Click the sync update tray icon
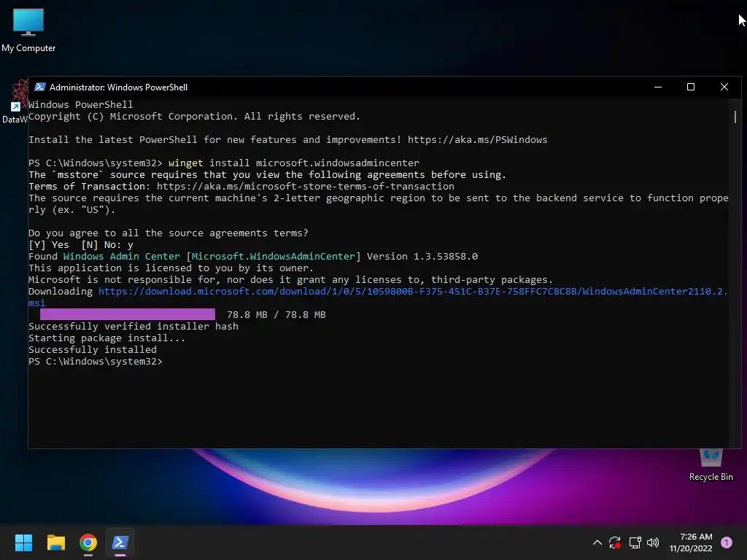Viewport: 747px width, 560px height. coord(614,542)
